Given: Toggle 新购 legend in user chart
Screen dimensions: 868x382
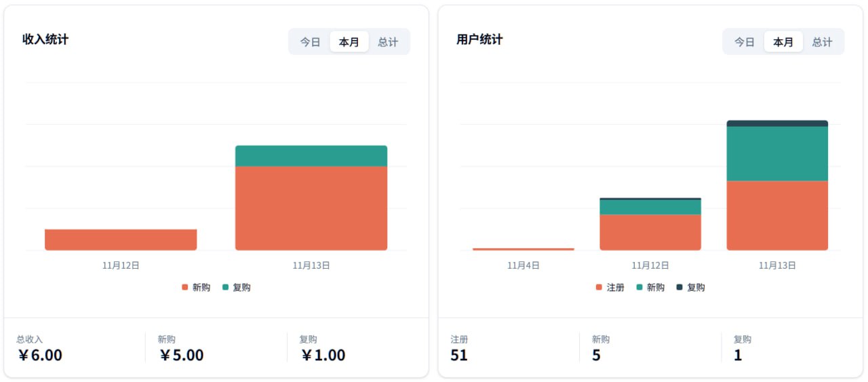Looking at the screenshot, I should [650, 288].
